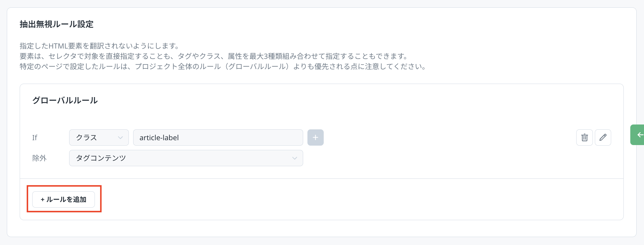The image size is (644, 245).
Task: Click the グローバルルール section heading
Action: point(65,101)
